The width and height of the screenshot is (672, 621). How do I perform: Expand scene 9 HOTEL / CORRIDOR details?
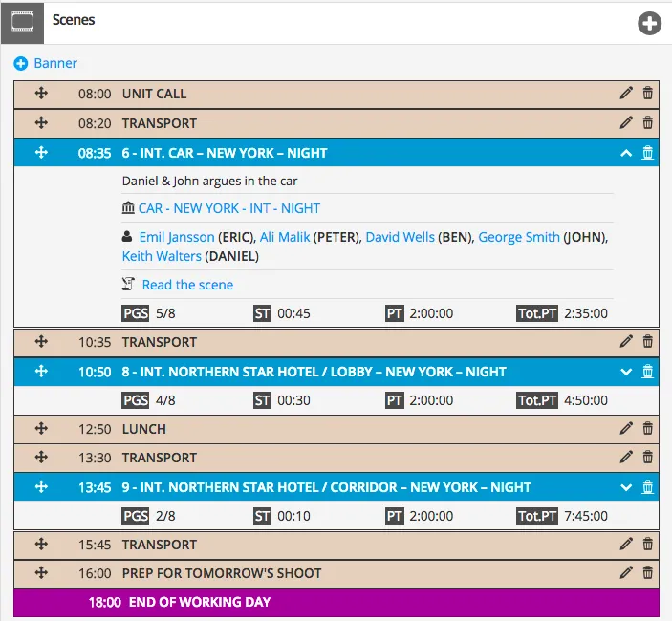(x=626, y=487)
